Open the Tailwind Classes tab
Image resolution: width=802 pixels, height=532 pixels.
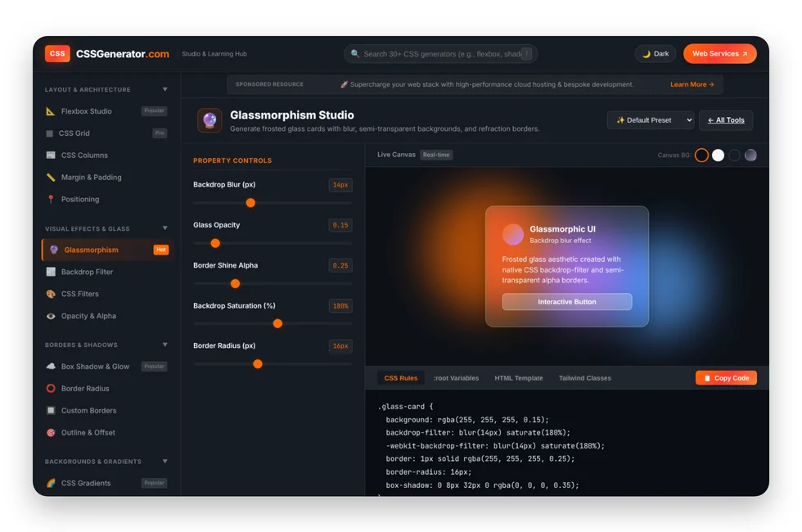point(584,378)
